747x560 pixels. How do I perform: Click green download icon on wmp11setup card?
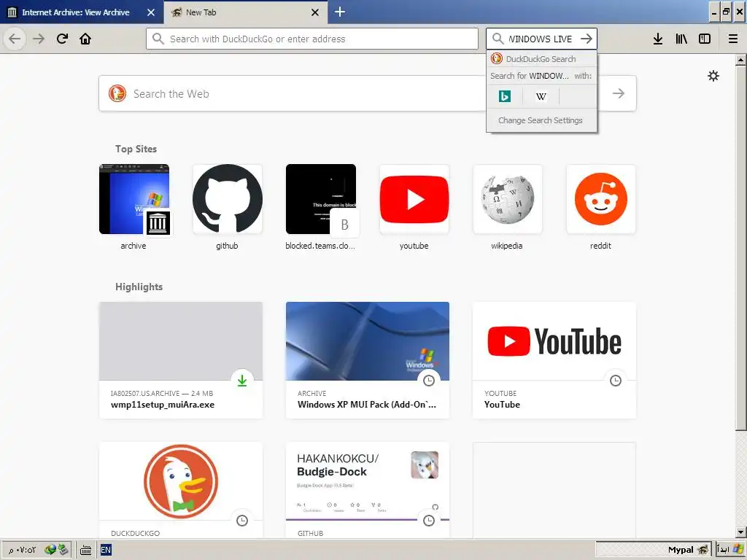click(242, 380)
